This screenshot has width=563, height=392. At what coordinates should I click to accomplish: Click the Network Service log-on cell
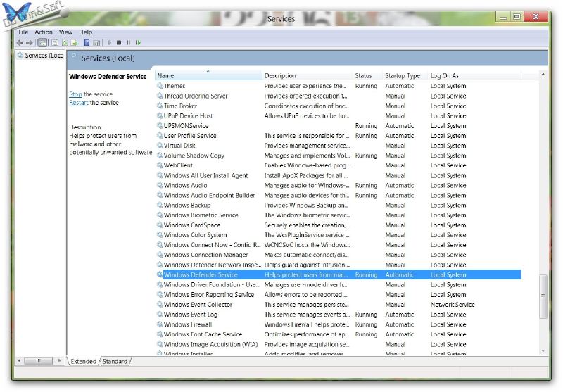click(x=453, y=305)
